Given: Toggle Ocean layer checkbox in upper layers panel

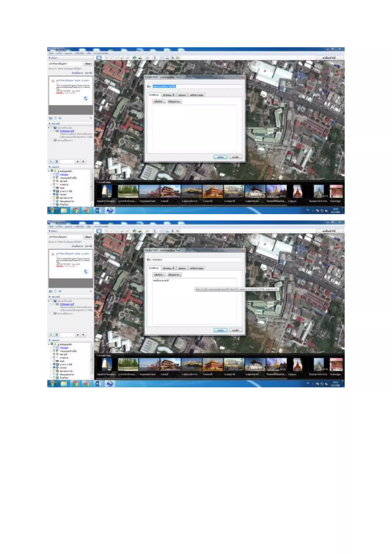Looking at the screenshot, I should pyautogui.click(x=54, y=194).
